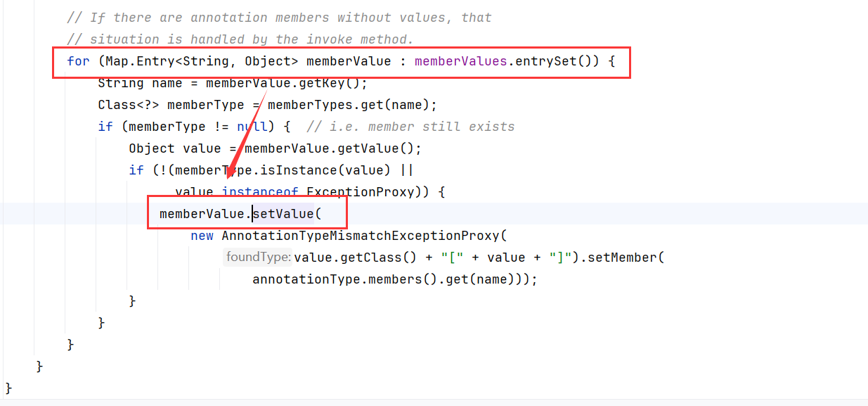The height and width of the screenshot is (406, 868).
Task: Click the 'String name' declaration
Action: tap(140, 83)
